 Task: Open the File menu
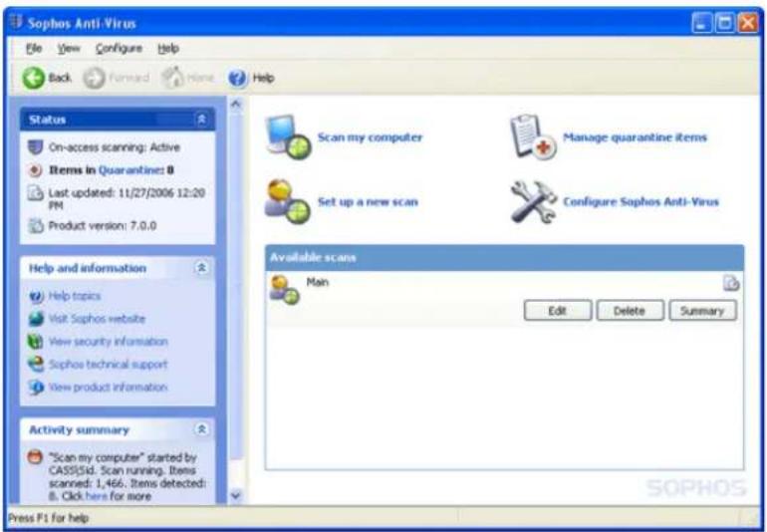click(34, 49)
